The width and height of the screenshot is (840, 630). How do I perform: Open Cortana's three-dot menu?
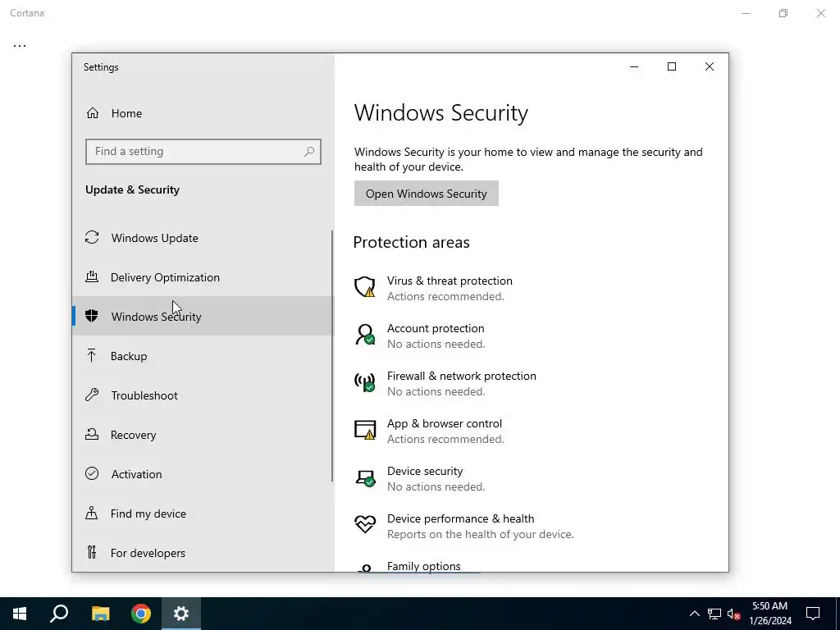pyautogui.click(x=20, y=46)
